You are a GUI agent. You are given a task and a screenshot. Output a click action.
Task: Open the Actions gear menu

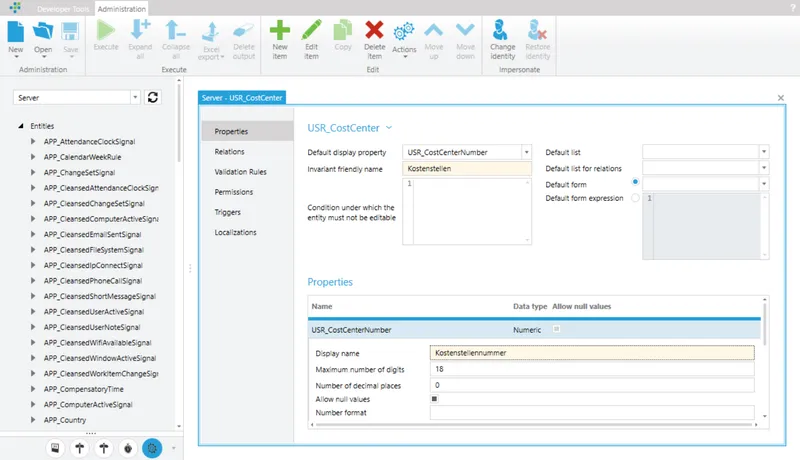[404, 35]
